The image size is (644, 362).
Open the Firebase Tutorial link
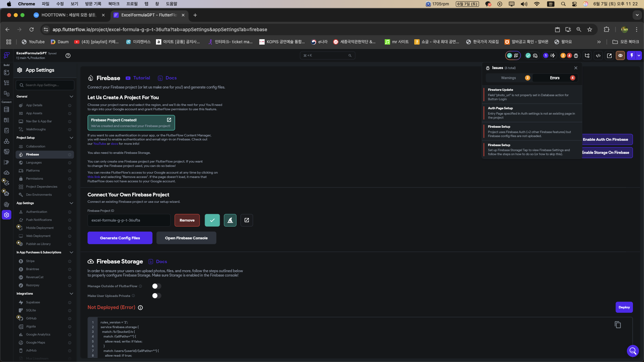click(138, 78)
